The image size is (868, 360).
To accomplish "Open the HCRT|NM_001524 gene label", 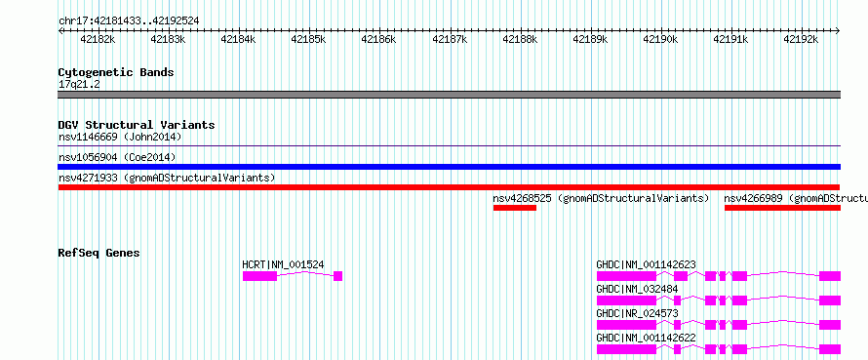I will click(284, 264).
